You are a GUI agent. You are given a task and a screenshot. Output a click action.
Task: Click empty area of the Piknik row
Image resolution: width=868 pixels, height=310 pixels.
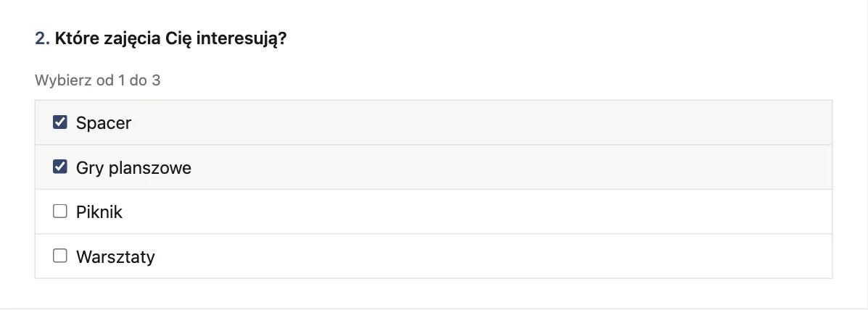click(x=476, y=211)
